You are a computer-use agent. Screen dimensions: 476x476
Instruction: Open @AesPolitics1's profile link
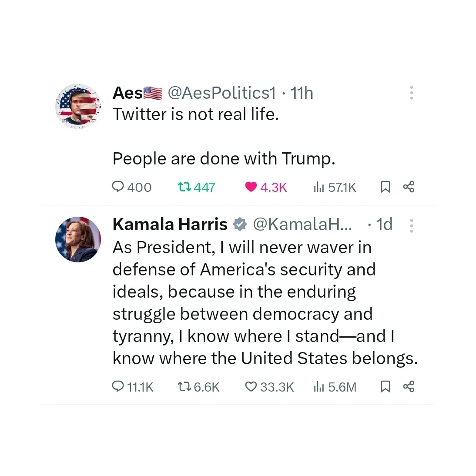coord(222,93)
